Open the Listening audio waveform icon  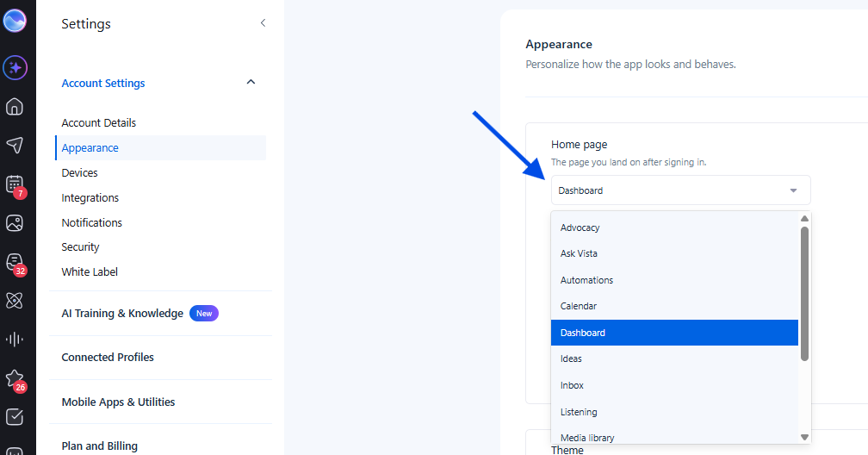[x=15, y=340]
